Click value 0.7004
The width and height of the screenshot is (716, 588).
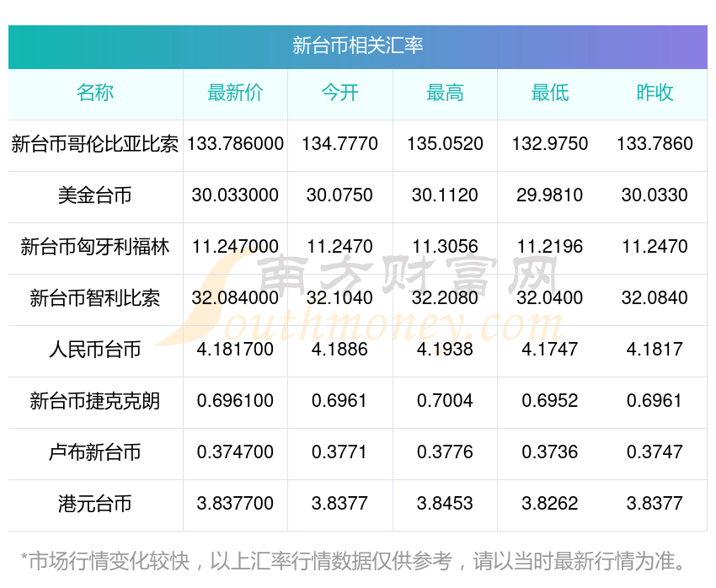coord(445,401)
